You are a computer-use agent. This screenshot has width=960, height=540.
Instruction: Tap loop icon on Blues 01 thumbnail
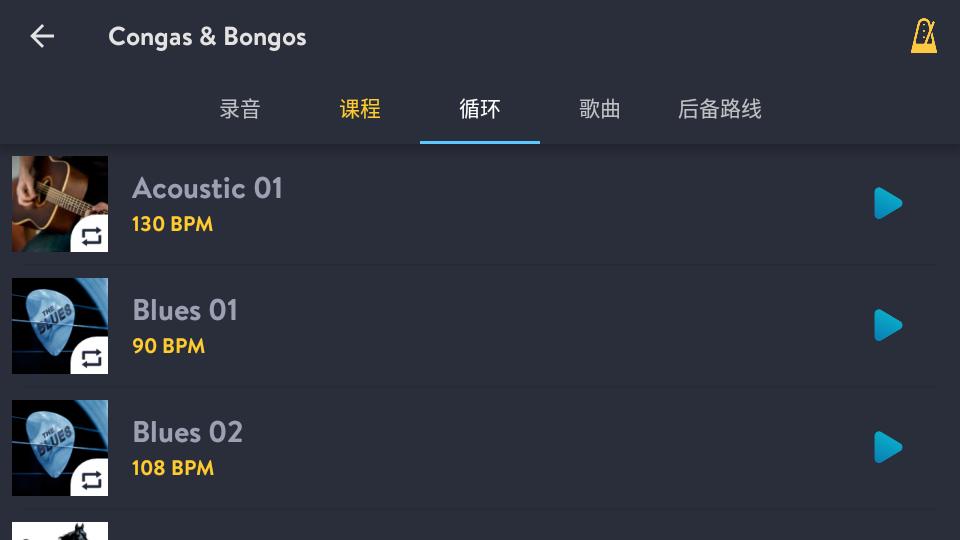pyautogui.click(x=91, y=358)
